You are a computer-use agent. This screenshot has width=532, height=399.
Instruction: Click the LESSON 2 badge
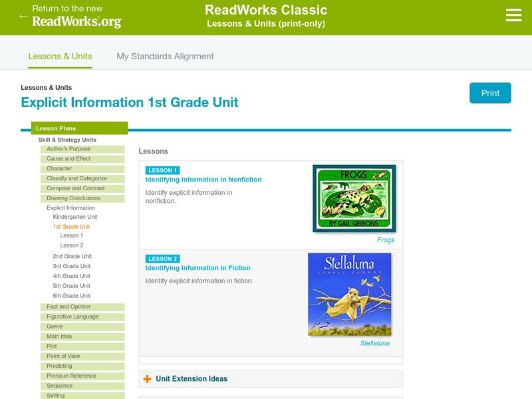click(x=162, y=259)
